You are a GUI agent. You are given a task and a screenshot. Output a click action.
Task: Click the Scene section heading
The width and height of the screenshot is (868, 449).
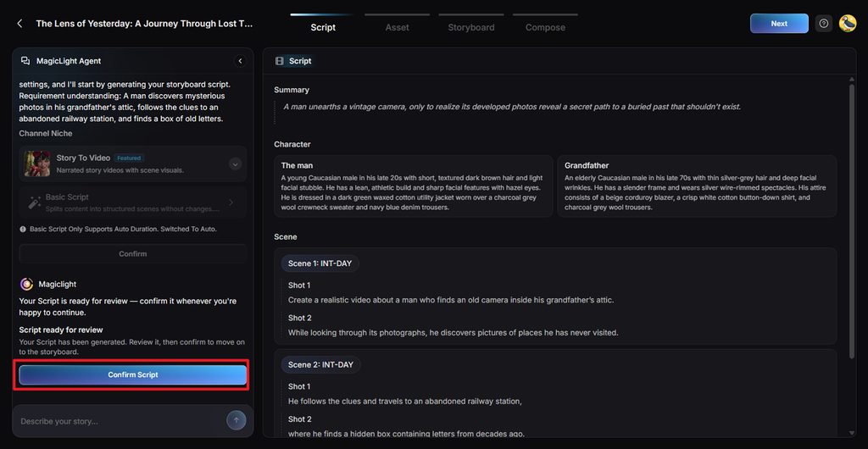point(286,236)
